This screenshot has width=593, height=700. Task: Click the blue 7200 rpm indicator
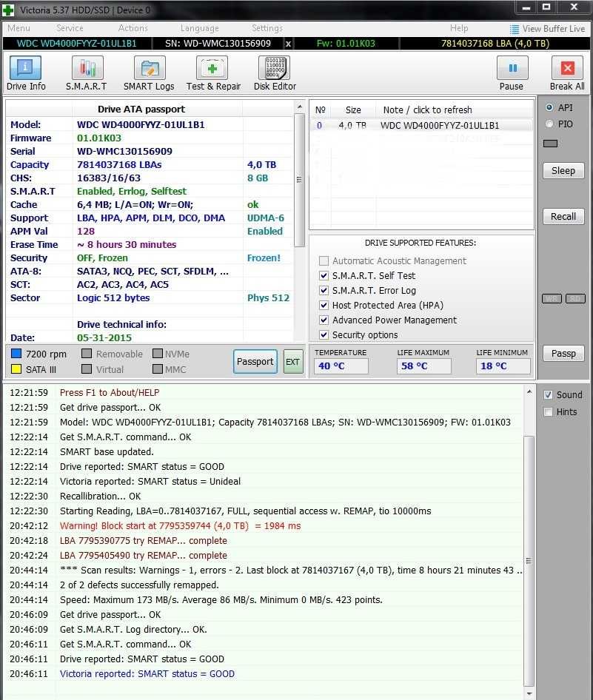(x=16, y=354)
